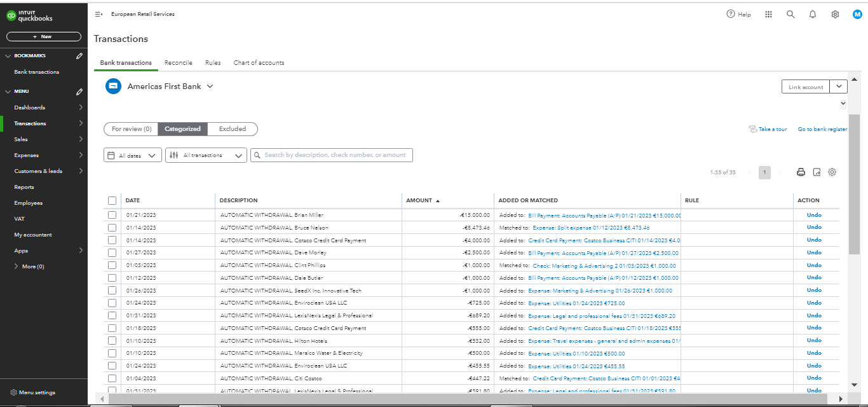The height and width of the screenshot is (407, 868).
Task: Open the settings gear in header
Action: 835,14
